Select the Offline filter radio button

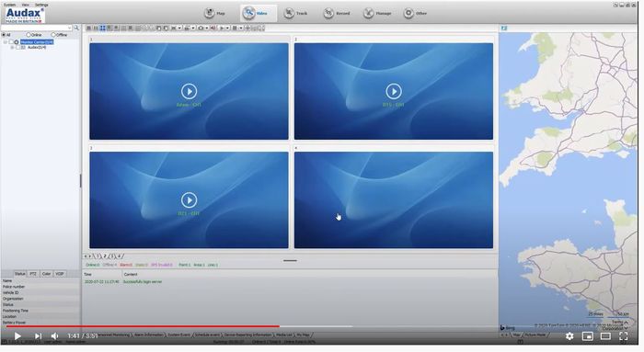(x=53, y=35)
